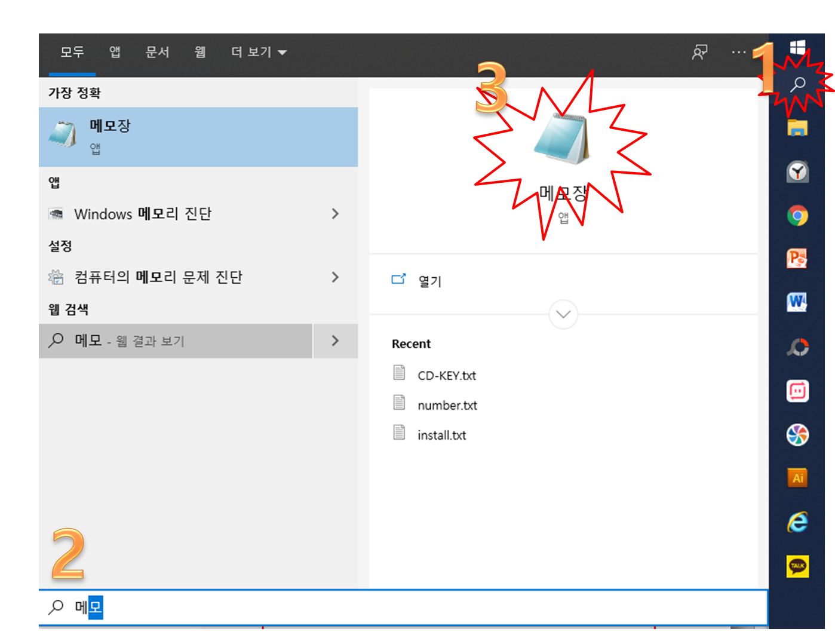Select Windows 메모리 진단 result

(176, 214)
